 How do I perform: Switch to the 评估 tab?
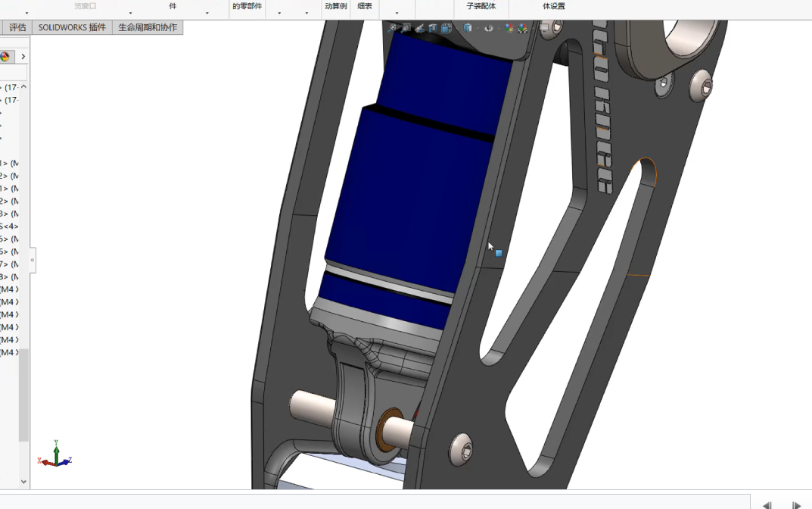pyautogui.click(x=17, y=27)
